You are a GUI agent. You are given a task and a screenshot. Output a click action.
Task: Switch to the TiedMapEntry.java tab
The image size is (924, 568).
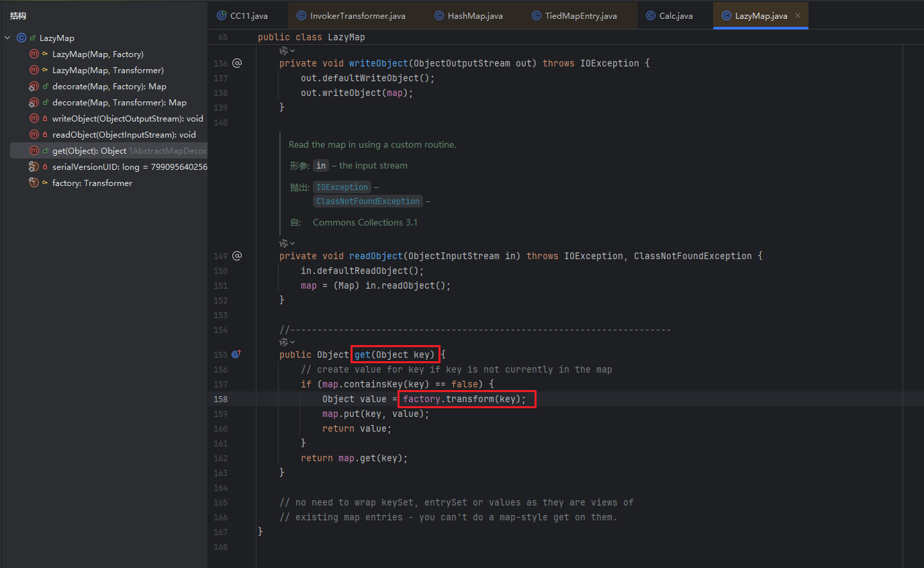click(x=582, y=15)
